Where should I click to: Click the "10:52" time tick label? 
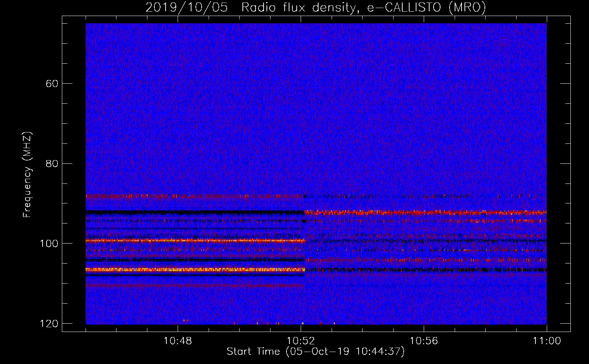[x=301, y=341]
